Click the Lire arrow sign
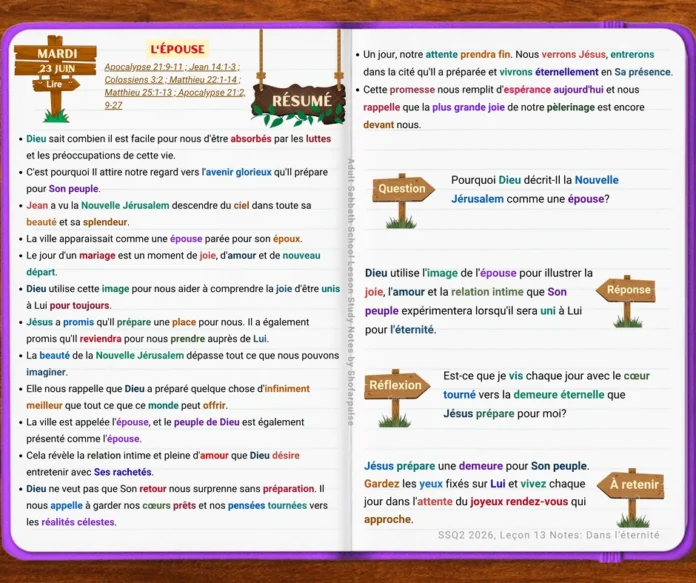 (x=55, y=84)
